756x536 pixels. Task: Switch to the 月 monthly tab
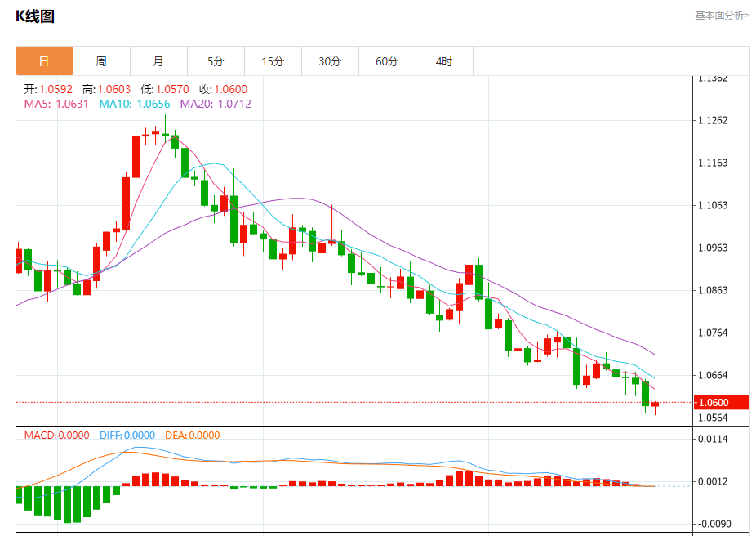pyautogui.click(x=158, y=60)
